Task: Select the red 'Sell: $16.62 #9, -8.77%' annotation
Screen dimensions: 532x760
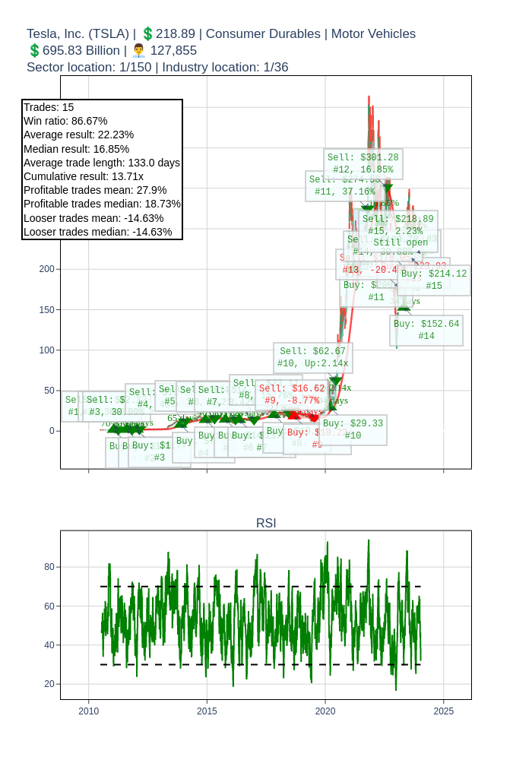Action: pyautogui.click(x=292, y=394)
